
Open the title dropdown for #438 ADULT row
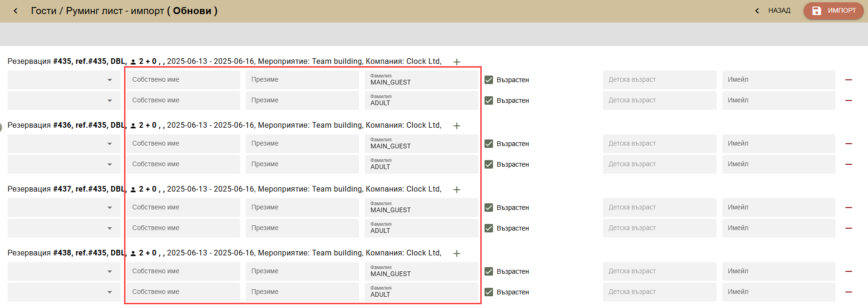coord(64,292)
